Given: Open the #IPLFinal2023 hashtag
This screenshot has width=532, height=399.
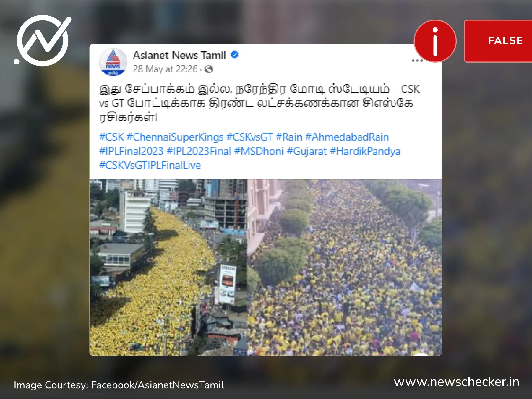Looking at the screenshot, I should click(x=131, y=151).
